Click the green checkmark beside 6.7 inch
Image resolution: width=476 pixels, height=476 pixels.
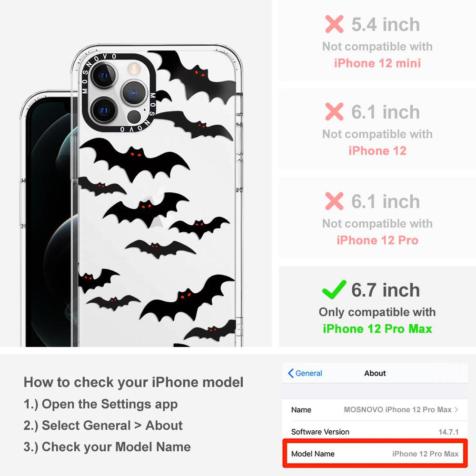coord(334,289)
